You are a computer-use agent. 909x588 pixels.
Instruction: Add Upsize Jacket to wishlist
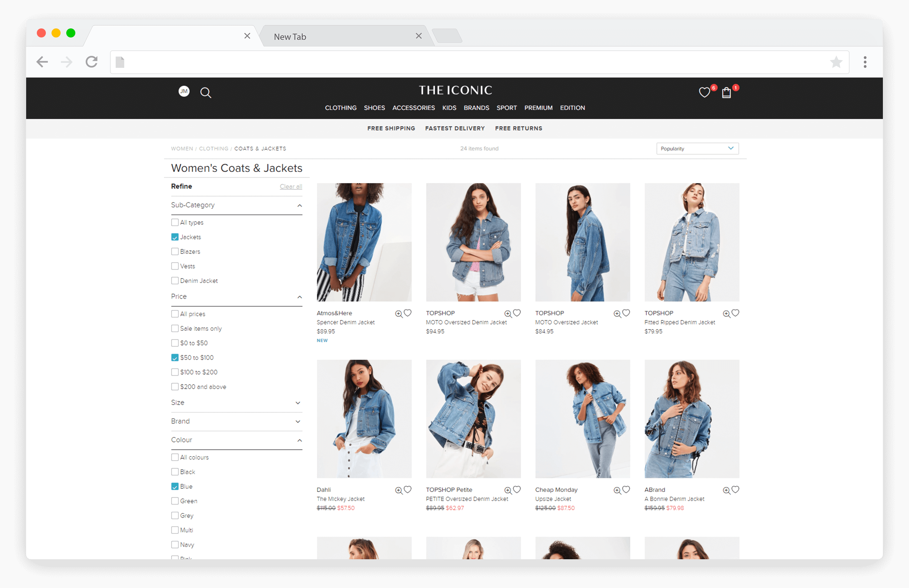(626, 490)
